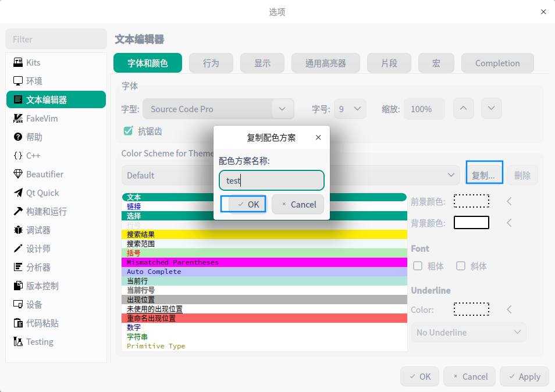This screenshot has width=555, height=392.
Task: Toggle the 抗锯齿 antialias checkbox
Action: (129, 131)
